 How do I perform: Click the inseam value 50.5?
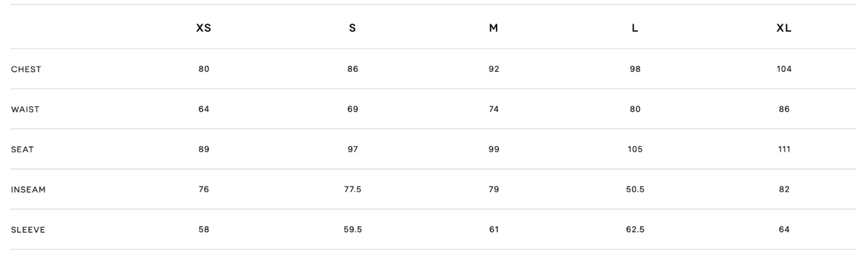(635, 189)
